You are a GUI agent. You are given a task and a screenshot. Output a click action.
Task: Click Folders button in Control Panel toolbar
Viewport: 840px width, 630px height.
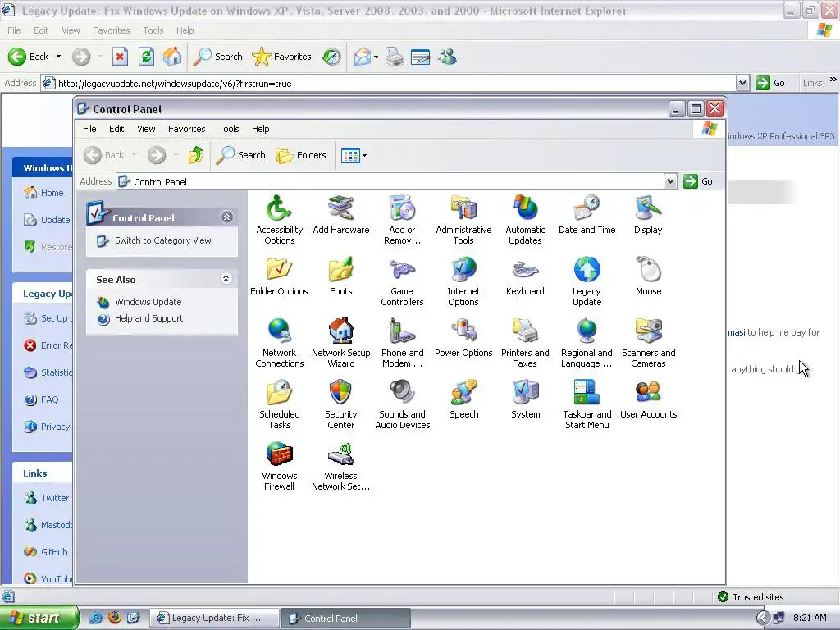tap(301, 155)
